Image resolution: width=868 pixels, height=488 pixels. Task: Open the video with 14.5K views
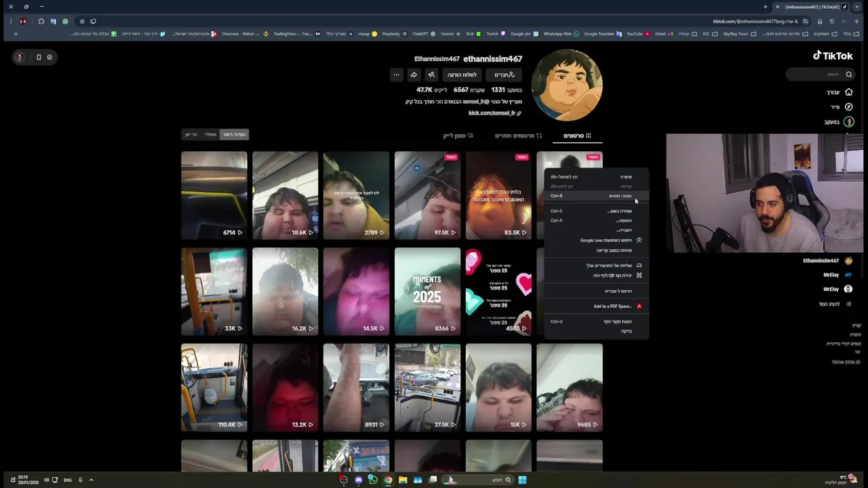[x=356, y=291]
